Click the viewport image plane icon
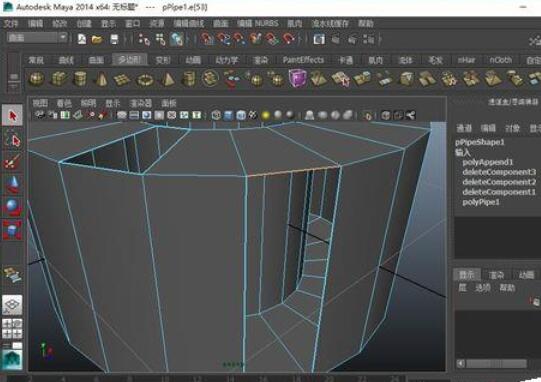This screenshot has width=541, height=382. point(78,115)
